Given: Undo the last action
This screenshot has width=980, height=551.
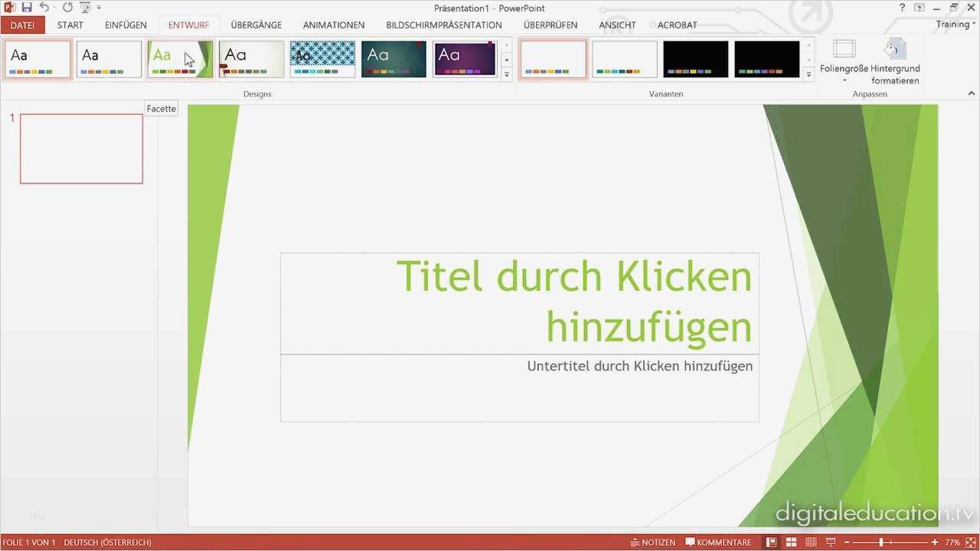Looking at the screenshot, I should tap(44, 8).
